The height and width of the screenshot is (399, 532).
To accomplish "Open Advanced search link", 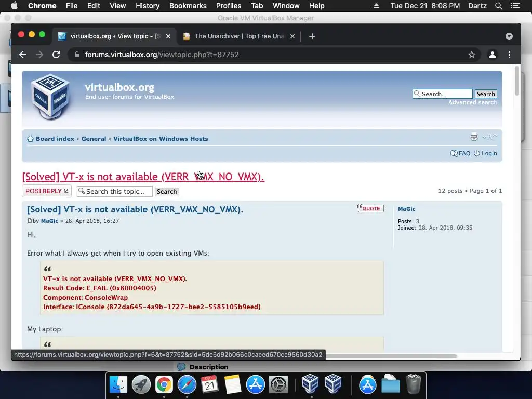I will [x=473, y=102].
